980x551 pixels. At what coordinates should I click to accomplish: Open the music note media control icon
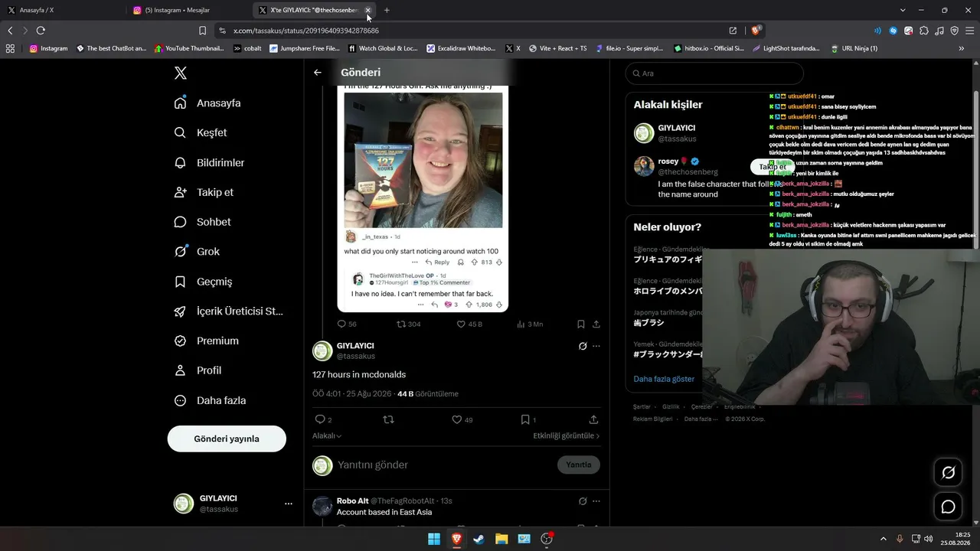pyautogui.click(x=939, y=31)
